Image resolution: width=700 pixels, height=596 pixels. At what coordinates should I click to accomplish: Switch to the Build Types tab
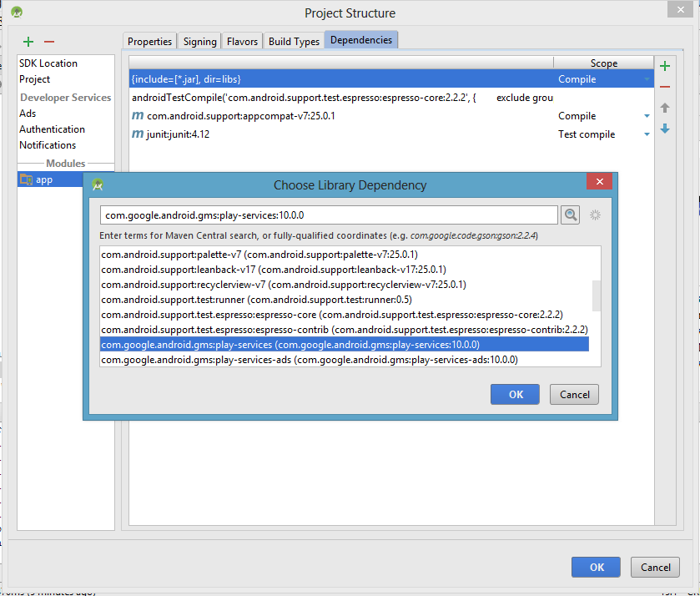click(294, 41)
